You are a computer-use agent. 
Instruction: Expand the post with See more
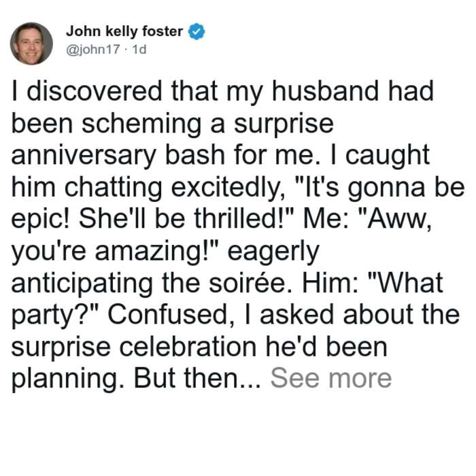331,378
